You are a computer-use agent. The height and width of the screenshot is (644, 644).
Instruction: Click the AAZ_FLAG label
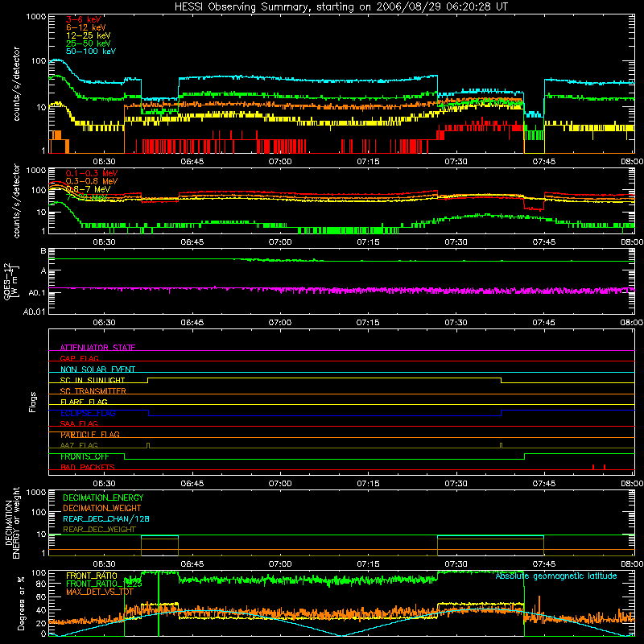pyautogui.click(x=79, y=445)
